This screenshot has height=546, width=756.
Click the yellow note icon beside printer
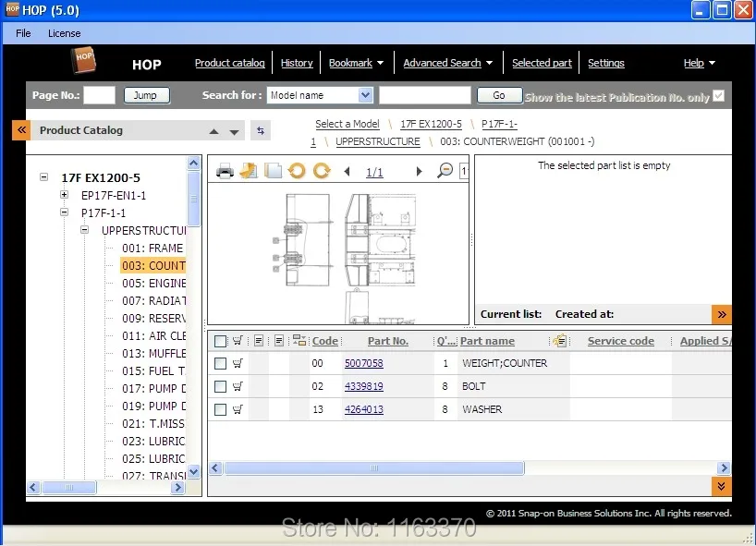(249, 171)
